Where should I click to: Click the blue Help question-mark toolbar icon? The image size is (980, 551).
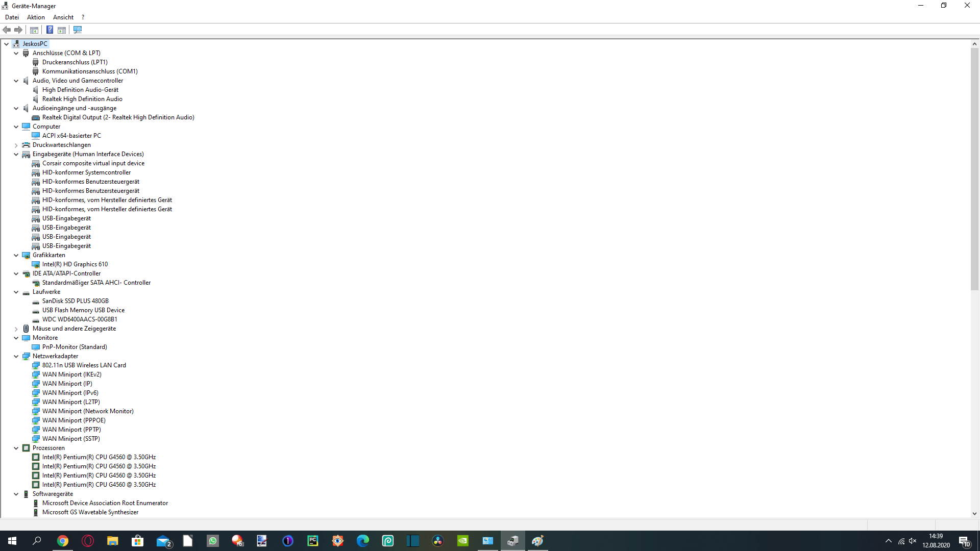point(50,30)
